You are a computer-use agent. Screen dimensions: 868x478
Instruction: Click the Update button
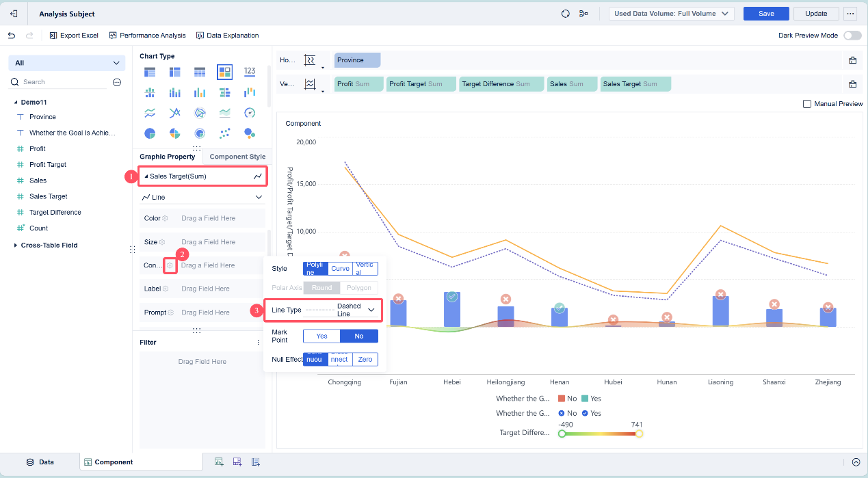click(816, 14)
